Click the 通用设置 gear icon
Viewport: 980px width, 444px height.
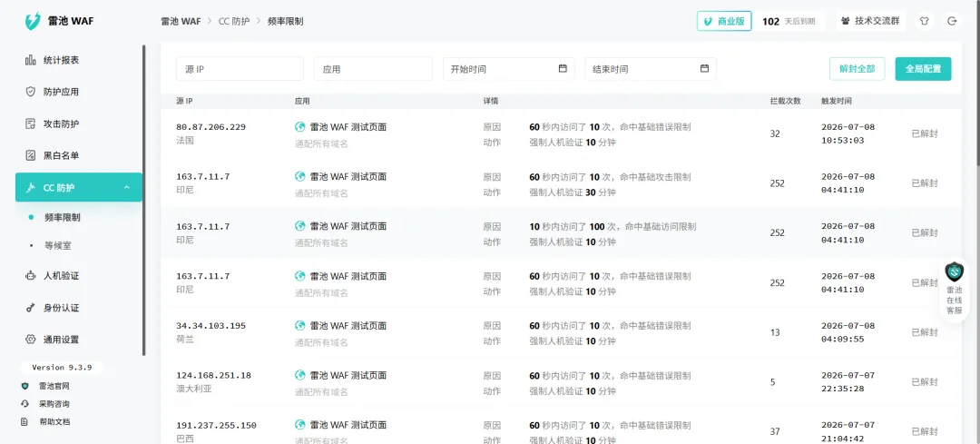click(30, 340)
